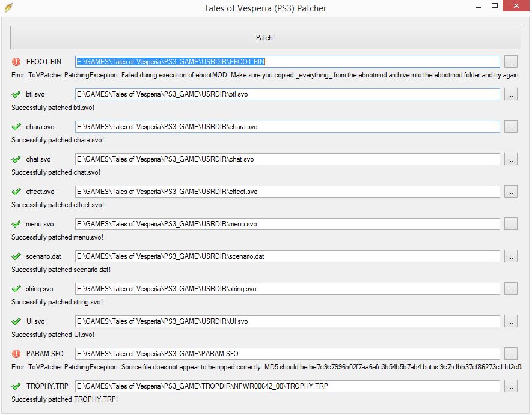Click the green checkmark icon beside string.svo
The height and width of the screenshot is (415, 532).
16,289
